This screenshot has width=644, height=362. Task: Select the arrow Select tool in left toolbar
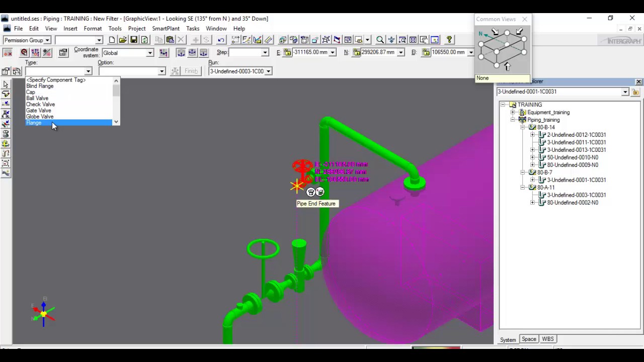click(x=6, y=84)
